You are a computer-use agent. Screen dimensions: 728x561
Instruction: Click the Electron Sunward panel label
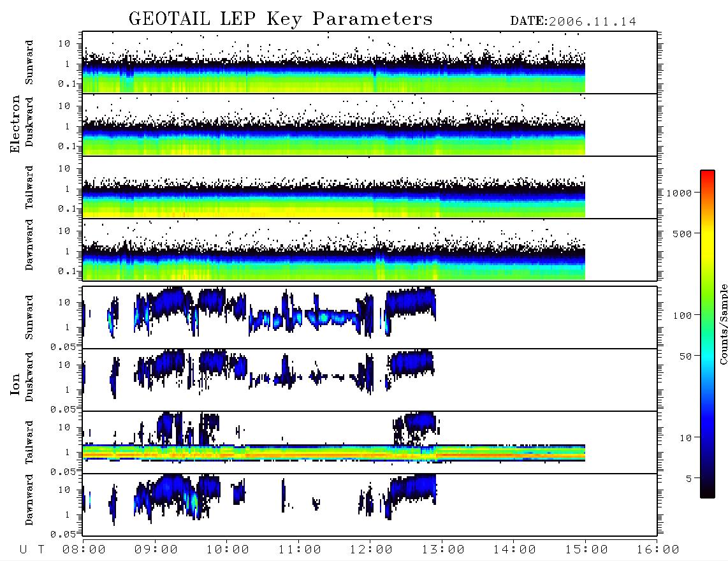[29, 62]
